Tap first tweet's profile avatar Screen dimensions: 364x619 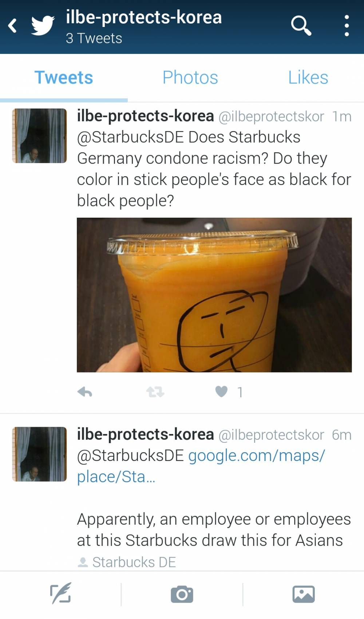[39, 135]
